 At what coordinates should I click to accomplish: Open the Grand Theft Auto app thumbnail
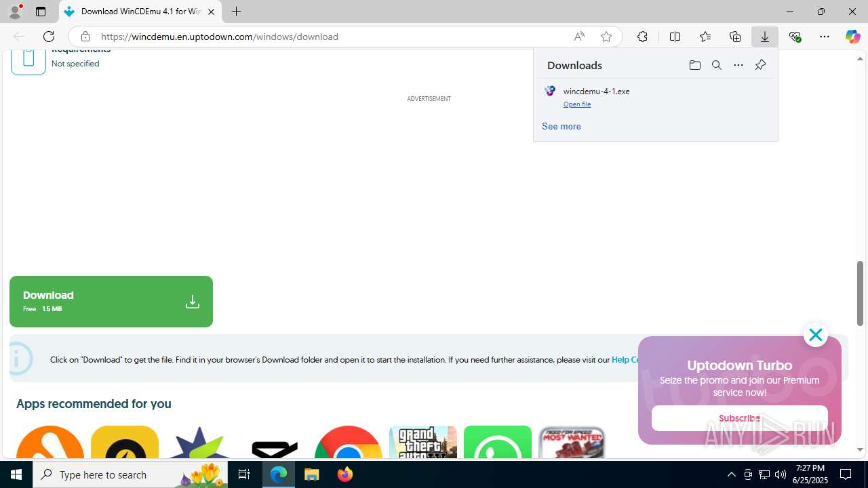click(423, 442)
